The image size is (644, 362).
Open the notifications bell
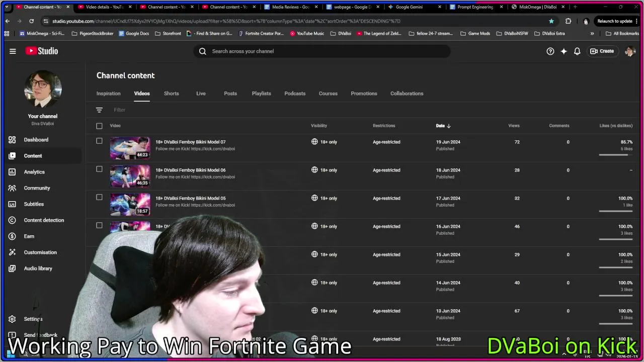click(577, 51)
